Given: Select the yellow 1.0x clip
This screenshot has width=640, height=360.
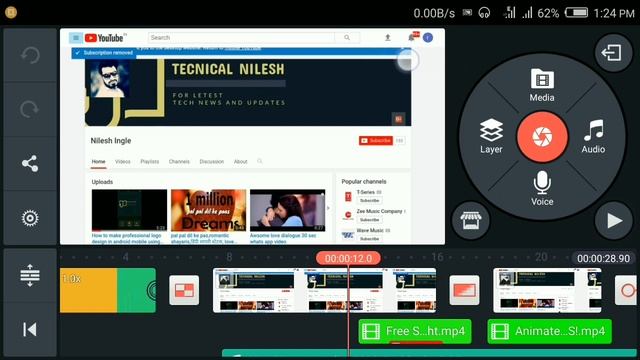Looking at the screenshot, I should 89,290.
